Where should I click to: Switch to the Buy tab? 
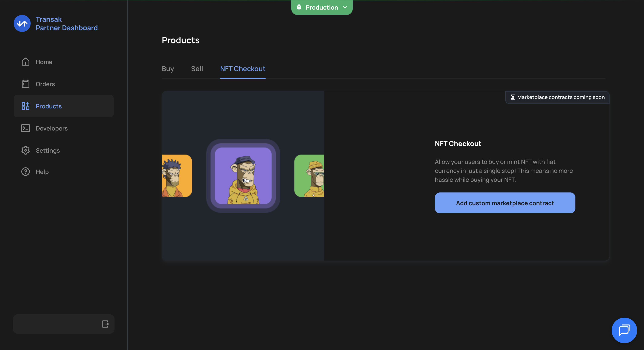pos(168,69)
